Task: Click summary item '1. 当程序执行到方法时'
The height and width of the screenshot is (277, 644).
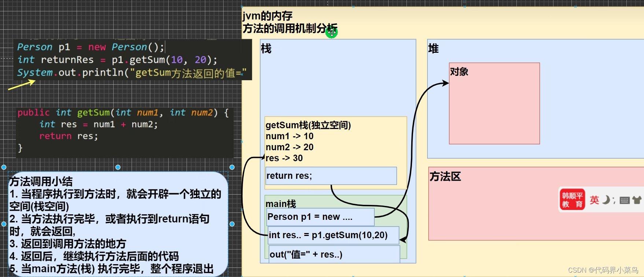Action: coord(115,200)
